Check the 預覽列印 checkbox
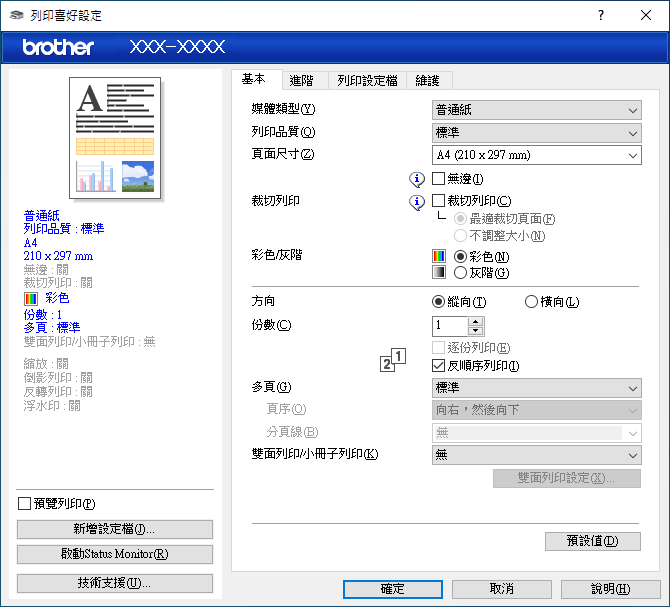The height and width of the screenshot is (607, 670). pos(25,503)
